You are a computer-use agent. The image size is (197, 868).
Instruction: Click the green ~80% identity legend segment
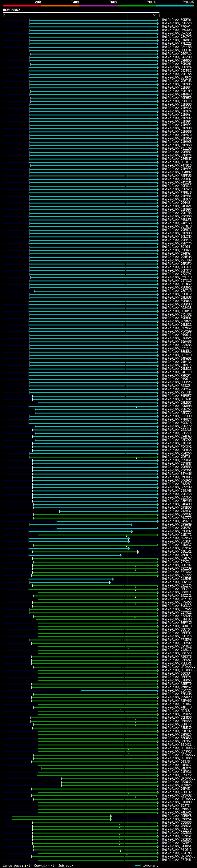click(137, 6)
